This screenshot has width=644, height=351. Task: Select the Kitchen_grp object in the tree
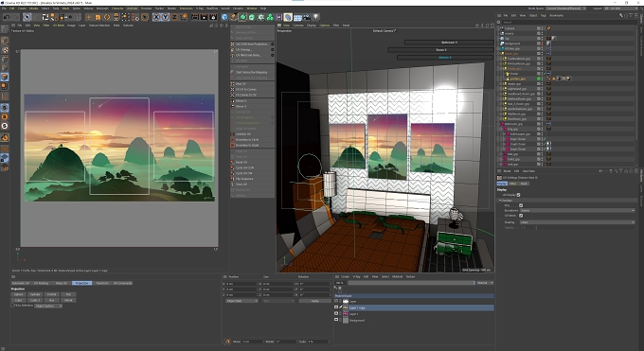(x=511, y=48)
